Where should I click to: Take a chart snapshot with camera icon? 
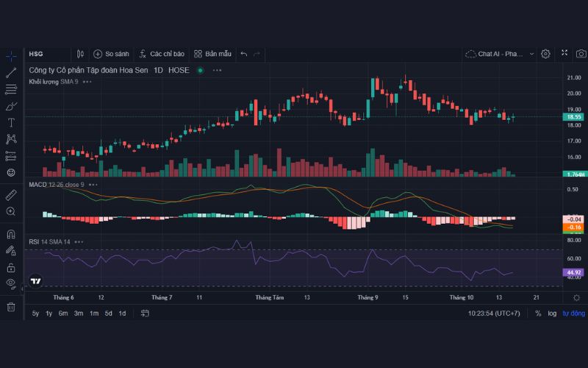(x=581, y=54)
